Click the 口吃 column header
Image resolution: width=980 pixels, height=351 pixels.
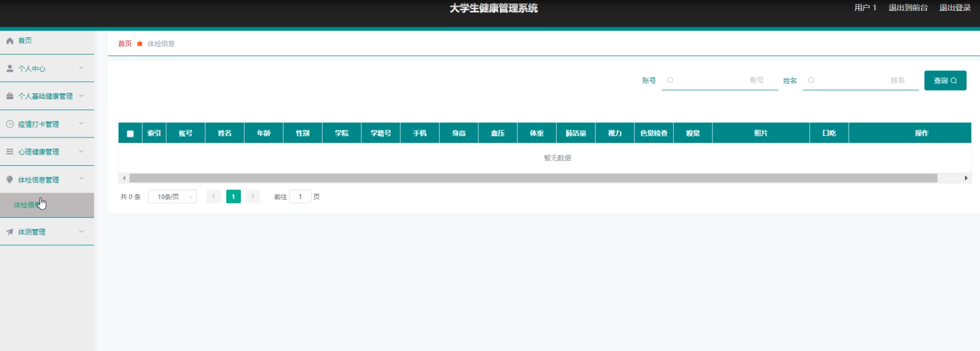(829, 133)
